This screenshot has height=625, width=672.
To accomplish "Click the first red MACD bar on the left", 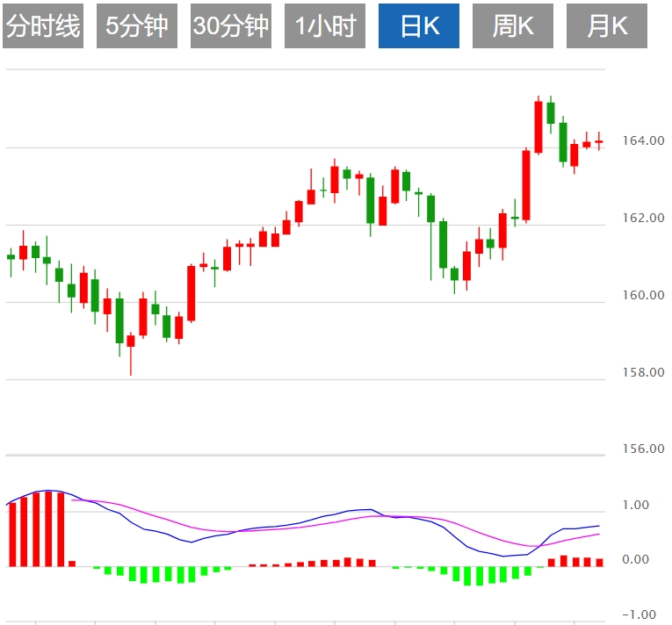I will (x=12, y=534).
